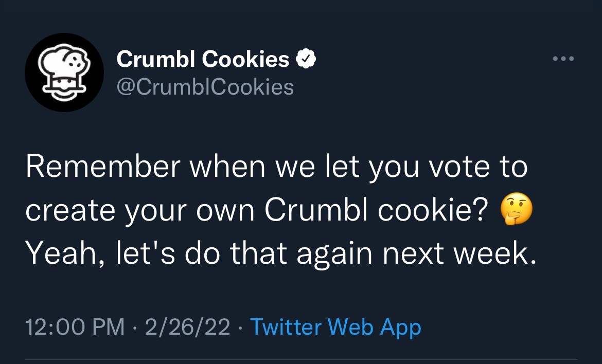Image resolution: width=602 pixels, height=364 pixels.
Task: Click the word "Cookies" in the display name
Action: (245, 60)
